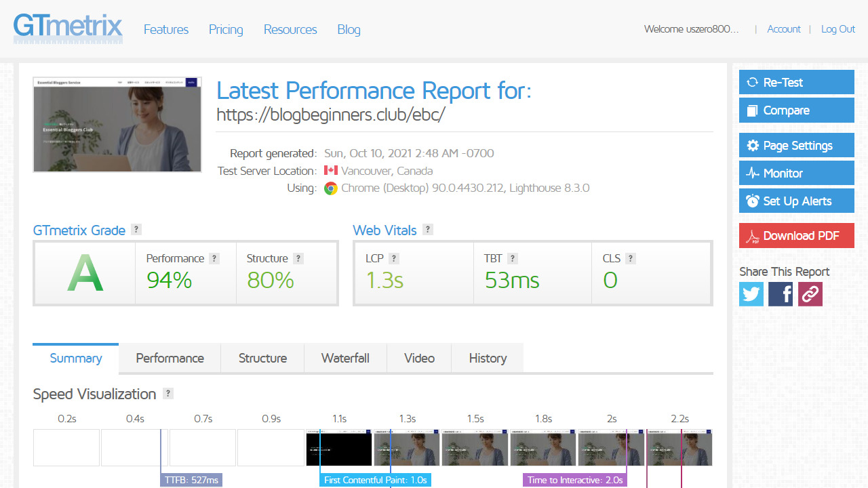Switch to the Structure tab
Image resolution: width=868 pixels, height=488 pixels.
[x=262, y=358]
